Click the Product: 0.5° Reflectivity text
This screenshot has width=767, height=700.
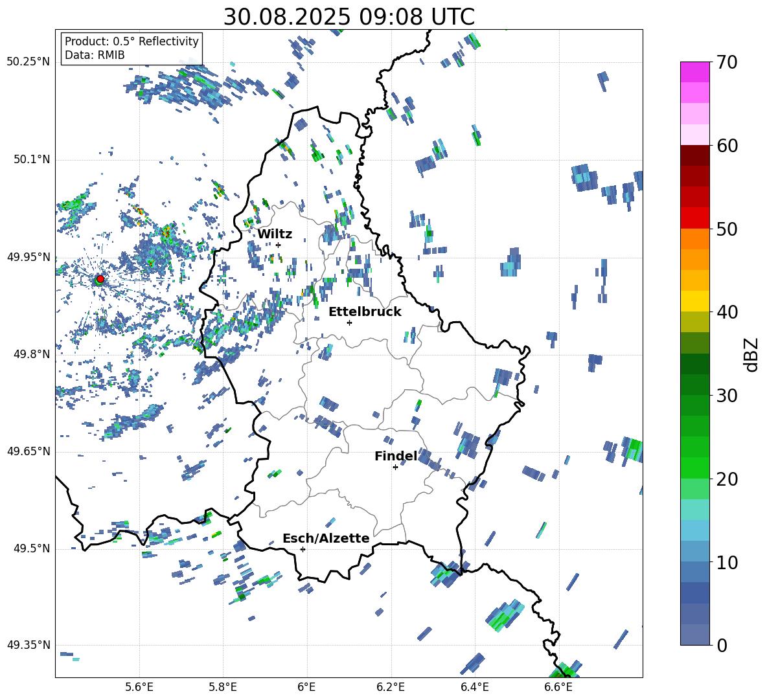pyautogui.click(x=132, y=41)
